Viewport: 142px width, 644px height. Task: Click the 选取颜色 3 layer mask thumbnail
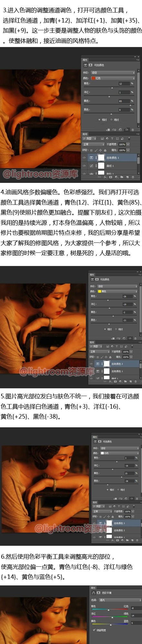109,523
